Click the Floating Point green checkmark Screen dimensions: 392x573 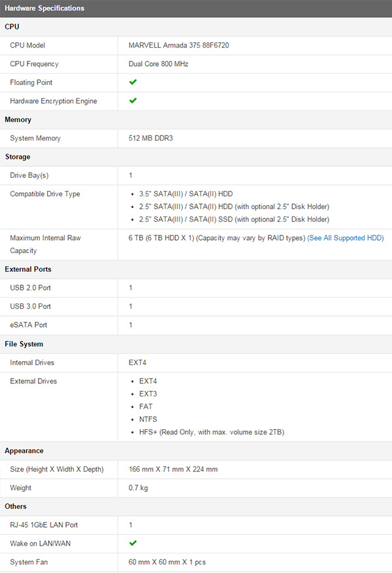click(133, 82)
